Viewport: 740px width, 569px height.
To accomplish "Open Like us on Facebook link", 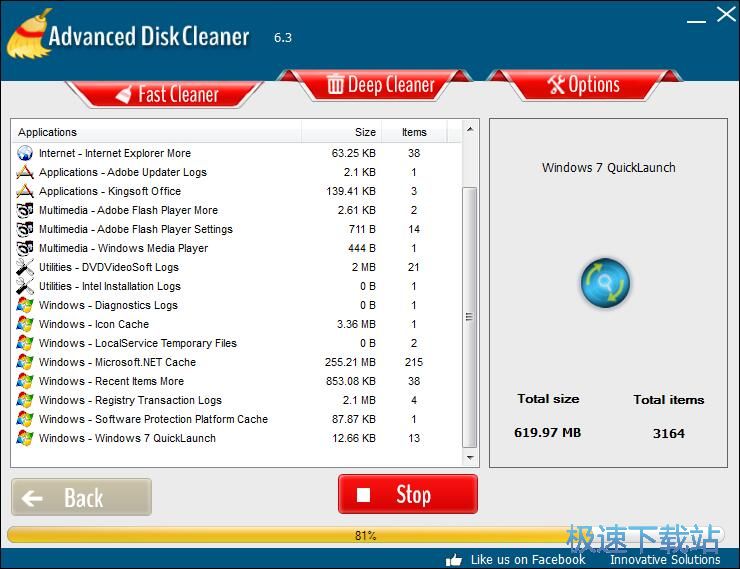I will (528, 560).
